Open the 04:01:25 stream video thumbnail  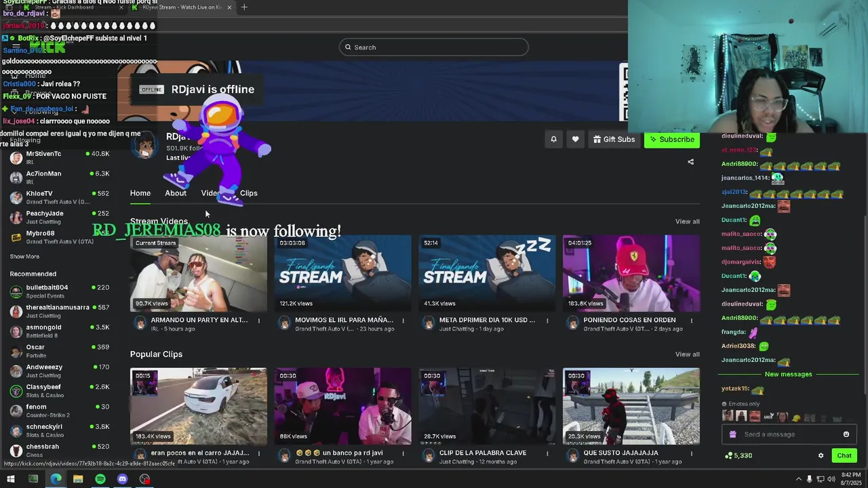(x=631, y=273)
